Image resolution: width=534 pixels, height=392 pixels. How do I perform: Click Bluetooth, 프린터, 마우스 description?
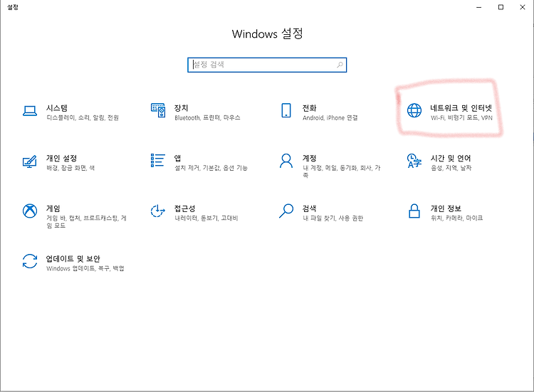(207, 117)
